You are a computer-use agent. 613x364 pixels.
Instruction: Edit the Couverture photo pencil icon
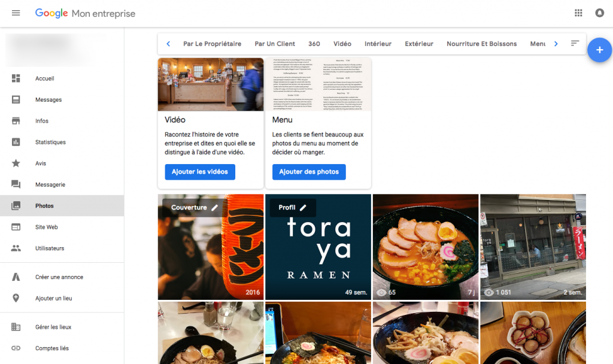[x=215, y=208]
